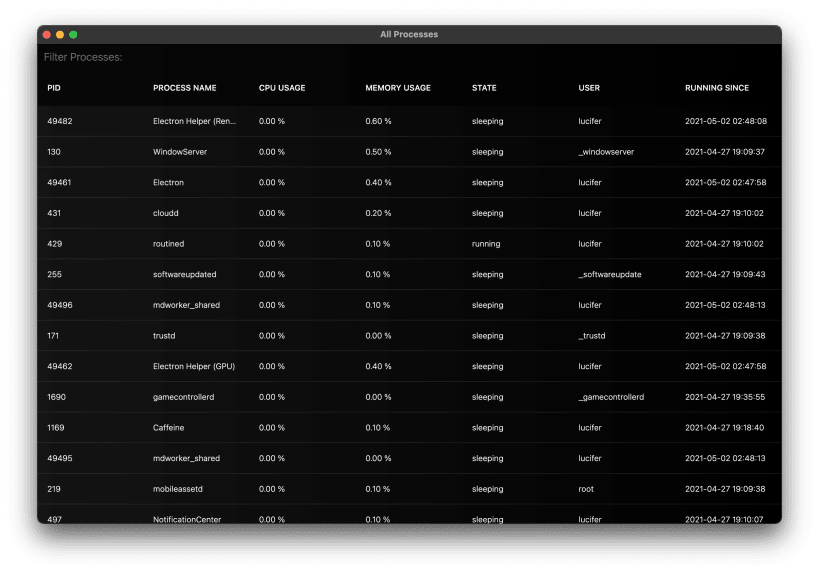Sort by USER column header

tap(589, 88)
